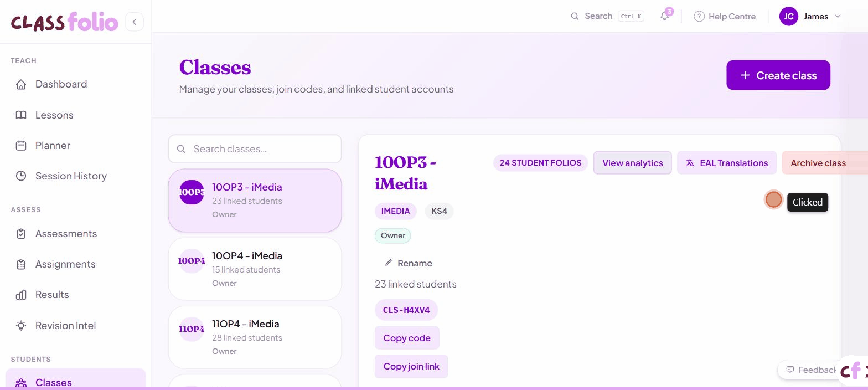Open the James account dropdown chevron
868x390 pixels.
pyautogui.click(x=838, y=16)
